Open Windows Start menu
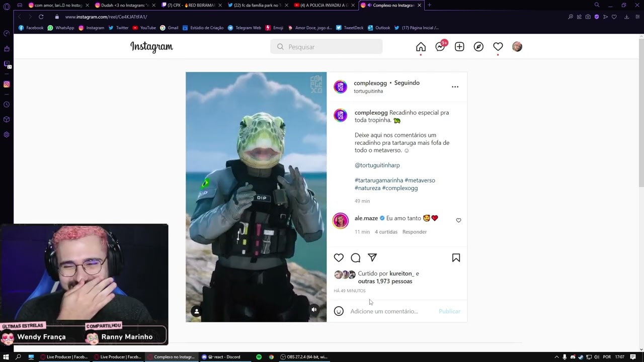Screen dimensions: 644x362 (x=6, y=357)
